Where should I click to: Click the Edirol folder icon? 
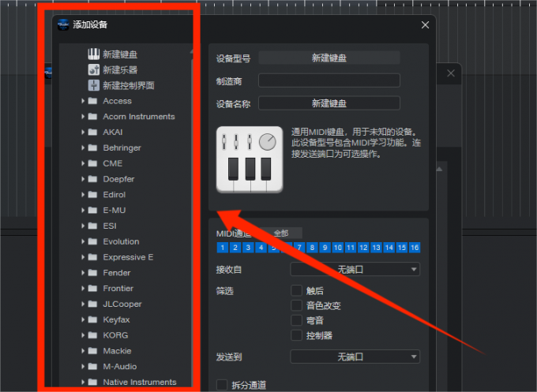(x=92, y=195)
